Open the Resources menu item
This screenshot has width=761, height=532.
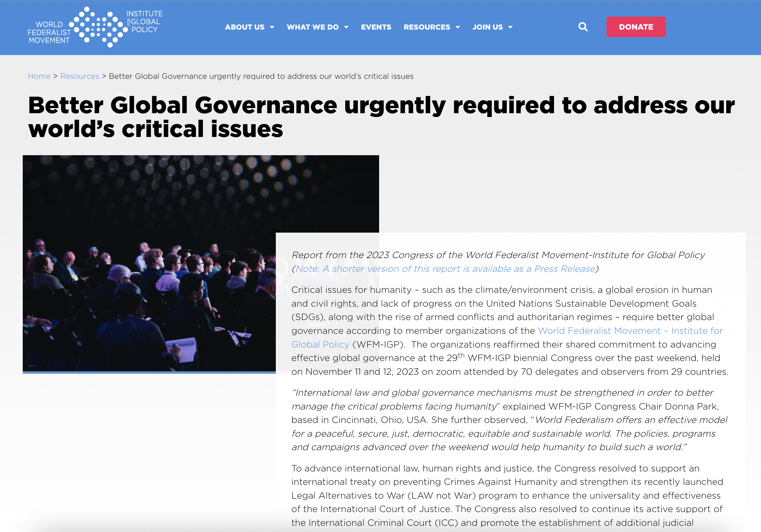[427, 27]
